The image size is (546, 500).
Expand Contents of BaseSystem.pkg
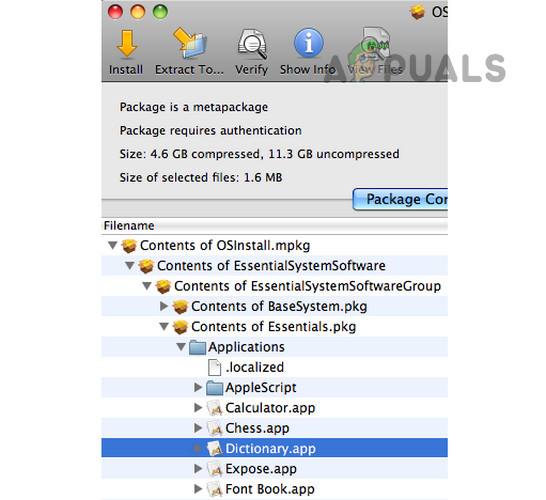[164, 306]
